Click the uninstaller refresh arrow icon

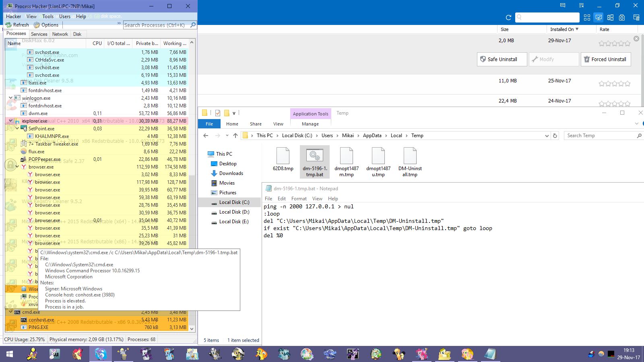coord(508,18)
